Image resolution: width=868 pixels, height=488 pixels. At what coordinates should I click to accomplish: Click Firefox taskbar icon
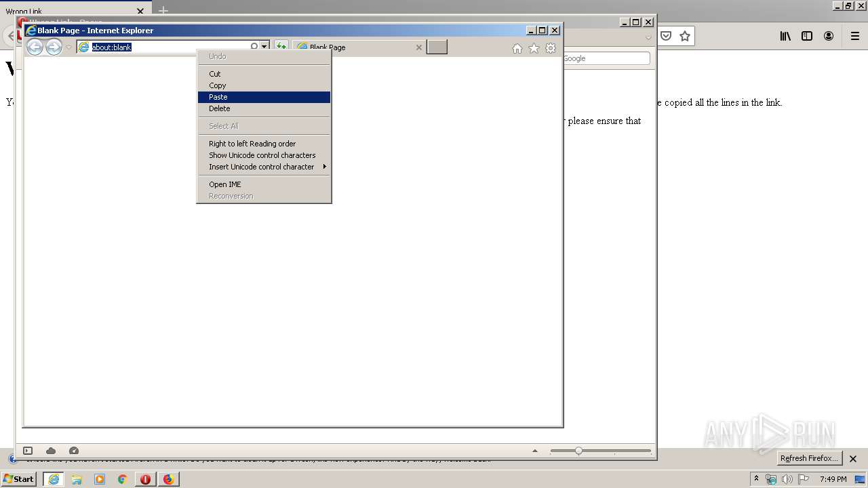[168, 479]
